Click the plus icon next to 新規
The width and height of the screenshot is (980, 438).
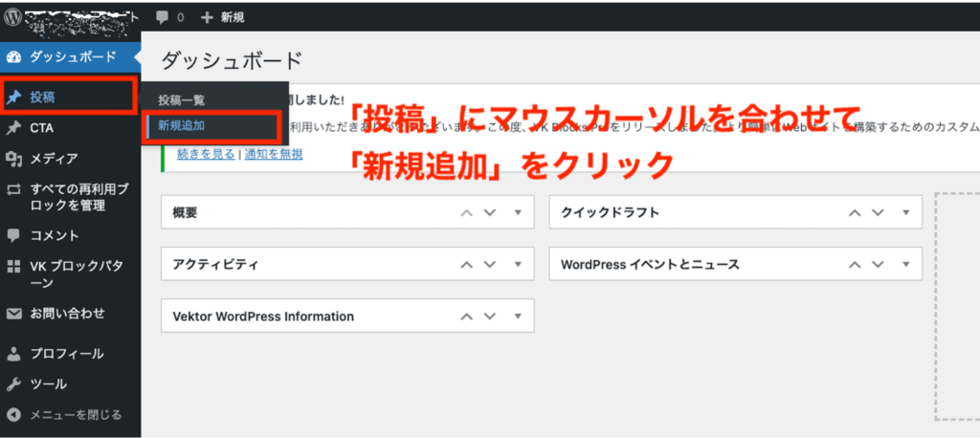207,17
